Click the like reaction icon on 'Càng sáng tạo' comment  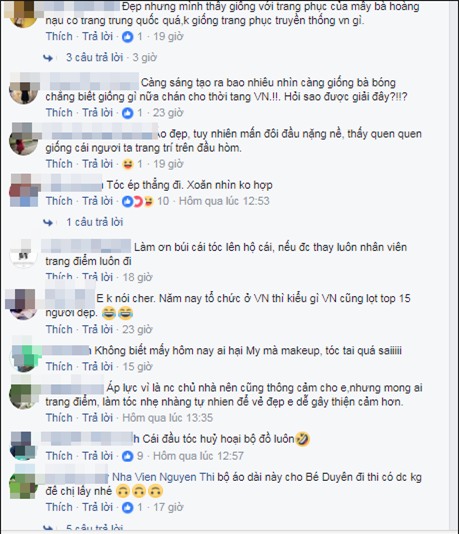click(x=128, y=113)
